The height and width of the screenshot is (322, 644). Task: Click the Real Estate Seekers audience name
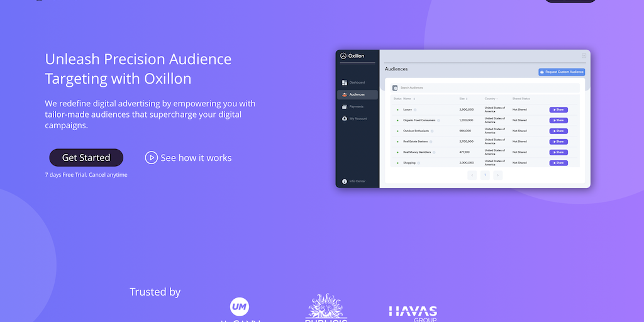click(415, 142)
